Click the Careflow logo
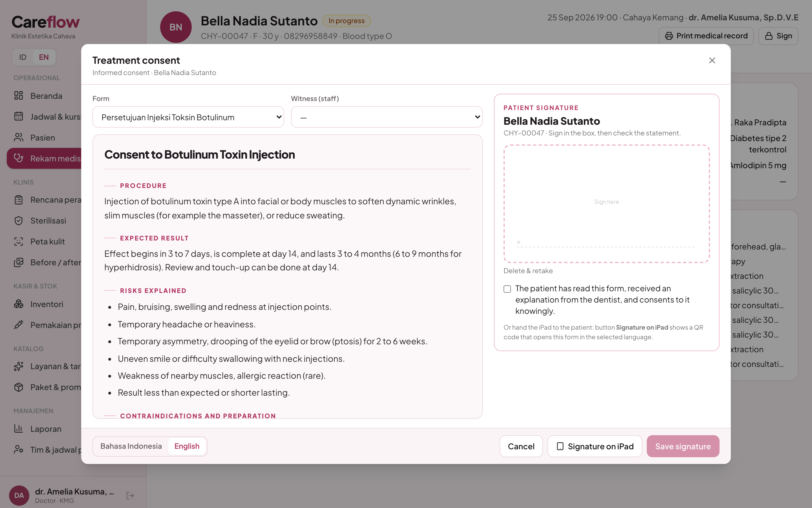 (46, 22)
